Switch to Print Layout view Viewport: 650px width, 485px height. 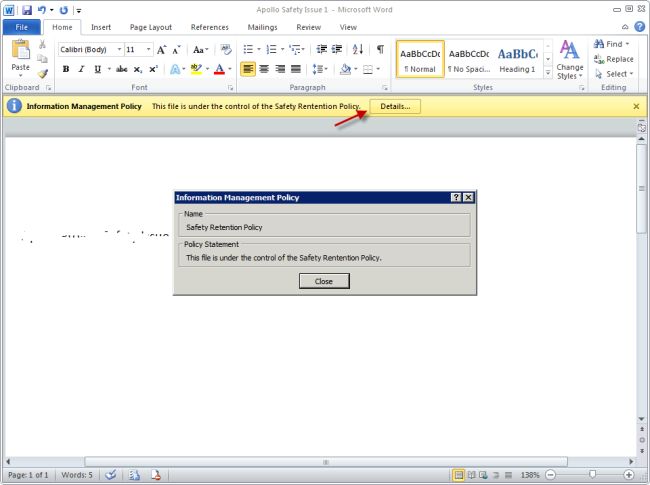pyautogui.click(x=458, y=475)
